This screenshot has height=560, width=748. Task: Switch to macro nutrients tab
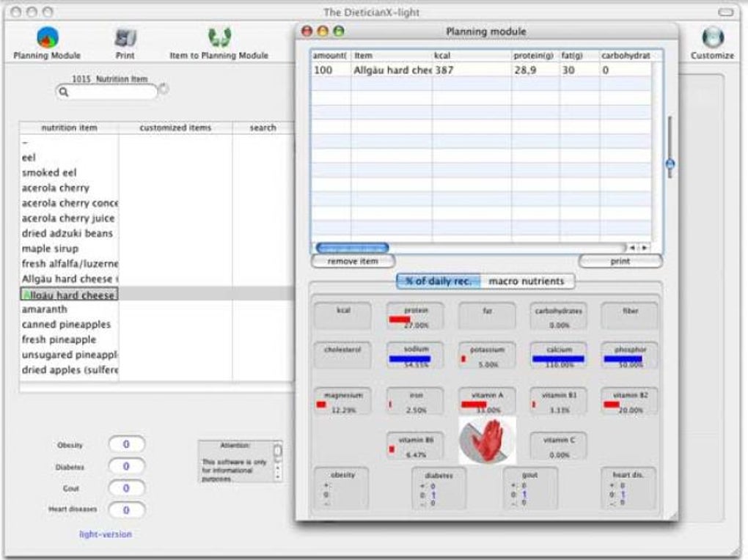tap(527, 281)
